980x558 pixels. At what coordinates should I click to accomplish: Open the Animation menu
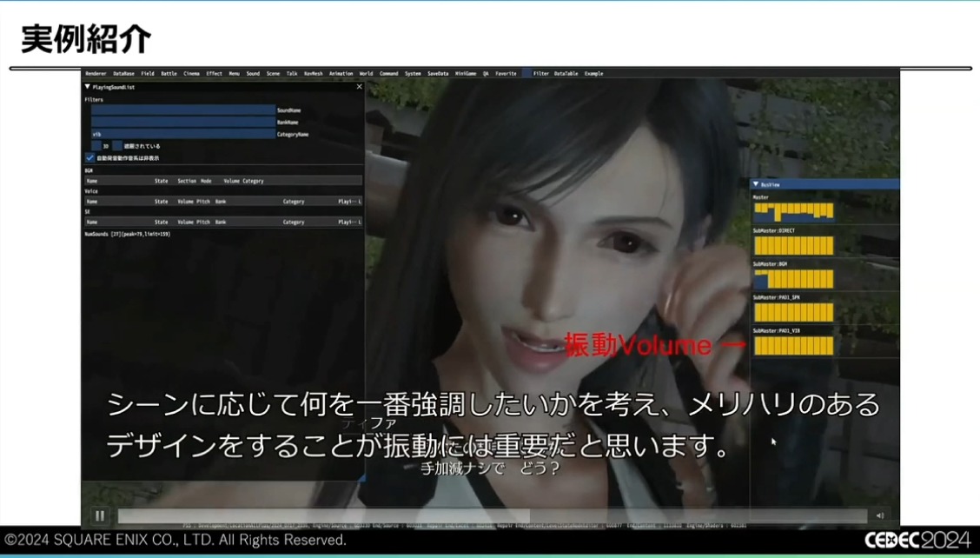[341, 74]
